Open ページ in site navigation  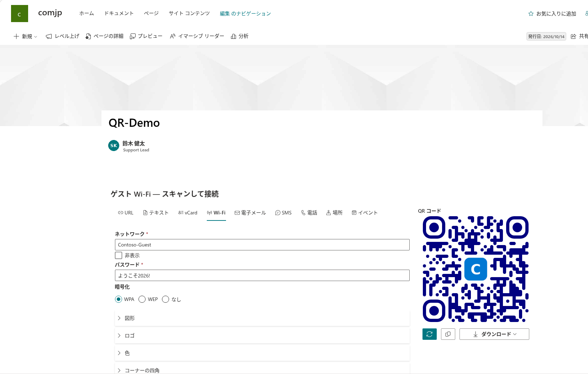point(151,13)
